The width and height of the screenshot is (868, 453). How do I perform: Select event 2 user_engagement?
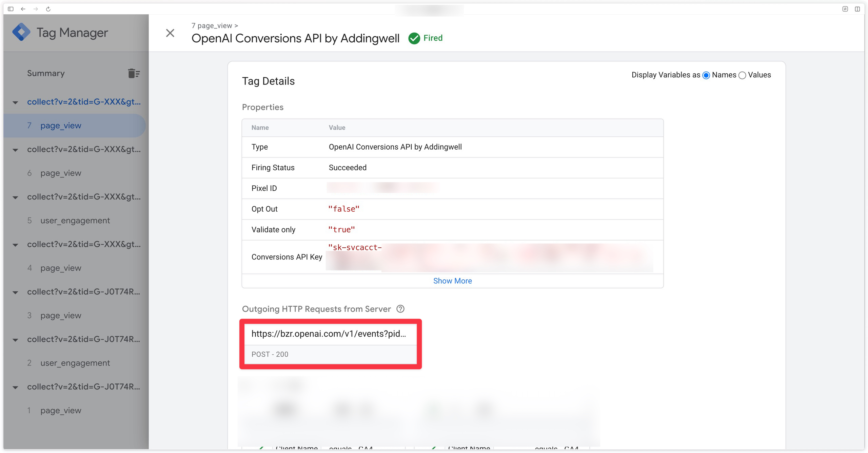(x=75, y=363)
